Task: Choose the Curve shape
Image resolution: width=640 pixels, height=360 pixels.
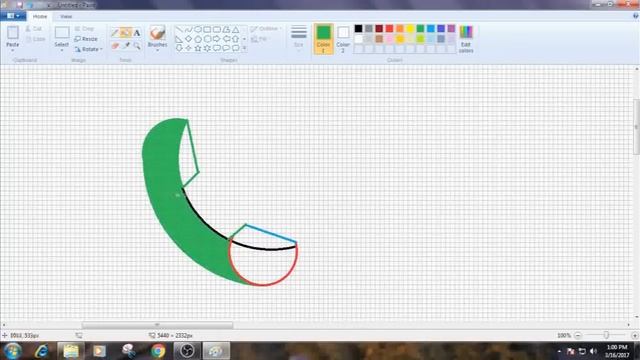Action: pos(188,30)
